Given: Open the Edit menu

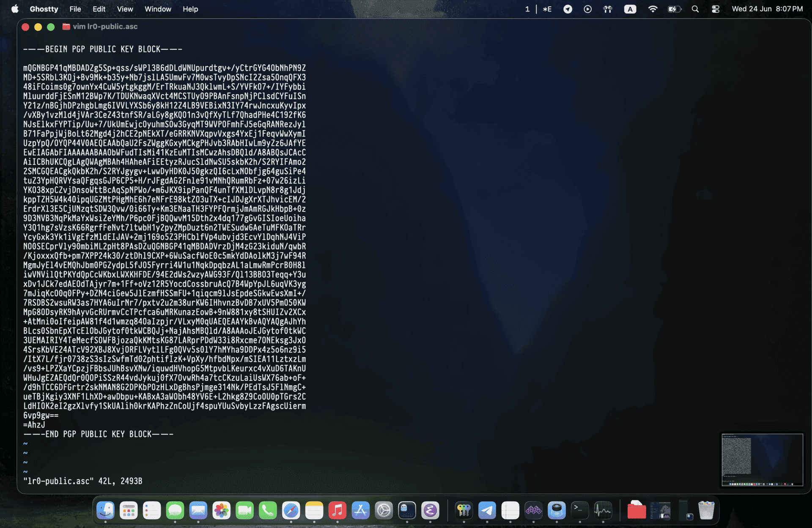Looking at the screenshot, I should (99, 9).
